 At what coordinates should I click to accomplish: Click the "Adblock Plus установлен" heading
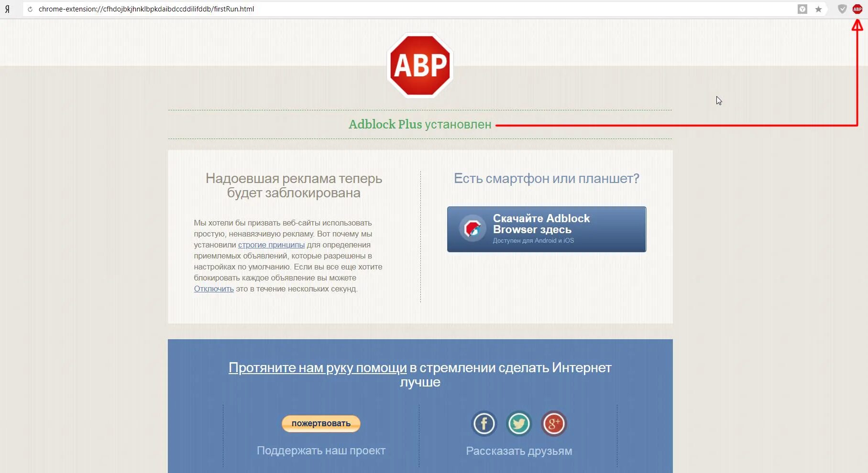420,124
